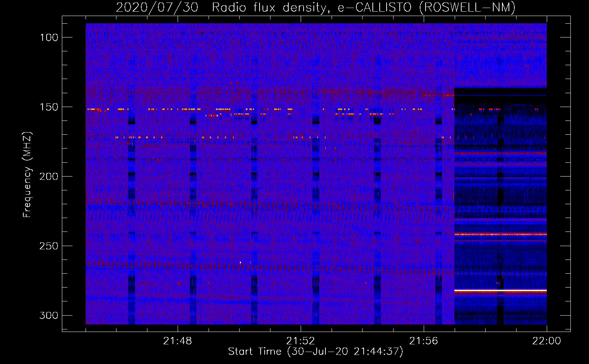The height and width of the screenshot is (364, 589).
Task: Click the plot title "Radio flux density, e-CALLISTO (ROSWELL-NM)"
Action: coord(363,8)
